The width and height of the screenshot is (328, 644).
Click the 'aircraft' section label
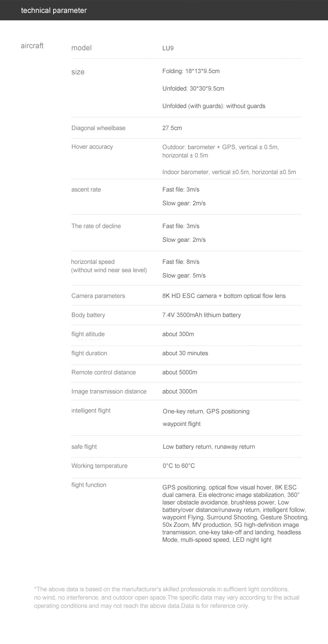click(x=32, y=46)
